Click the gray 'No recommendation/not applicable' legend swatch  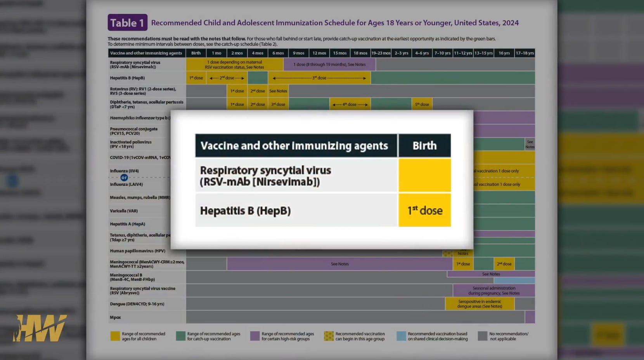[x=483, y=336]
